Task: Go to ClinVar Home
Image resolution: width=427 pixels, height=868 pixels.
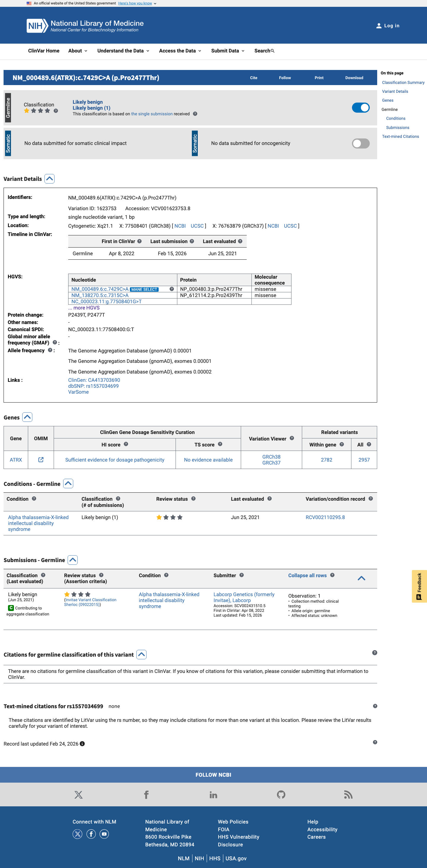Action: pos(44,50)
